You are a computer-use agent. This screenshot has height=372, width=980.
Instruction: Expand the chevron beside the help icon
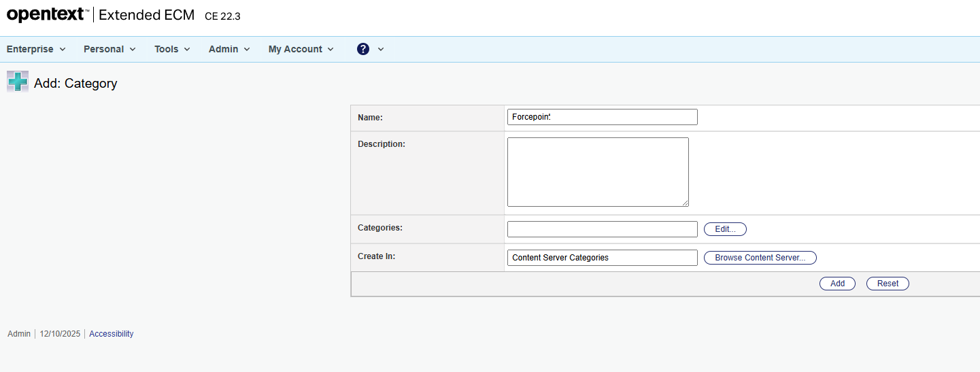pos(381,50)
